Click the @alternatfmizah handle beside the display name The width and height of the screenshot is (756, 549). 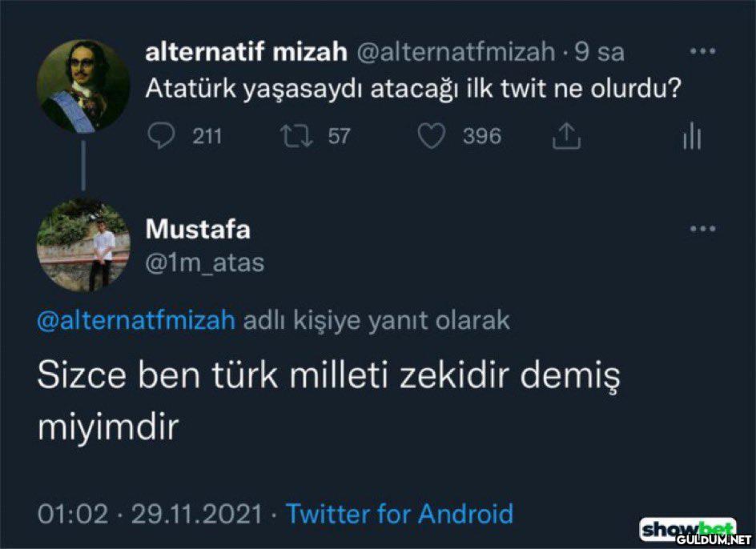454,52
